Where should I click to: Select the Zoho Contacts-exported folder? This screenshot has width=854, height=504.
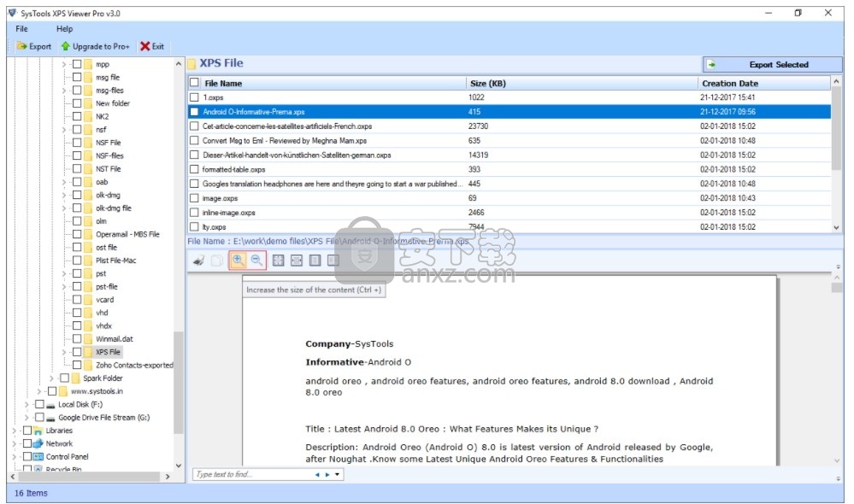134,366
